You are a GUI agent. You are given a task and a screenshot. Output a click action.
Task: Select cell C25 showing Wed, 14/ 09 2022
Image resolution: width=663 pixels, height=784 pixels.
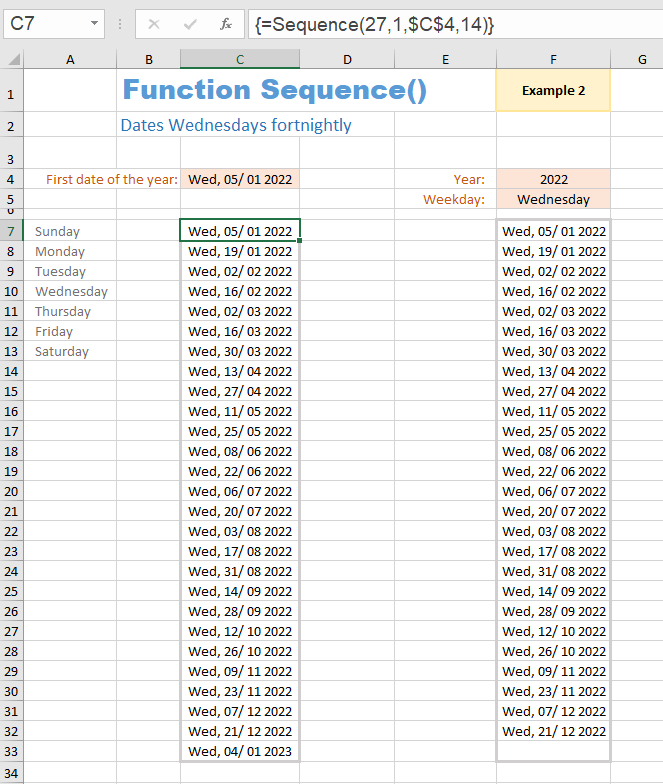[x=240, y=591]
